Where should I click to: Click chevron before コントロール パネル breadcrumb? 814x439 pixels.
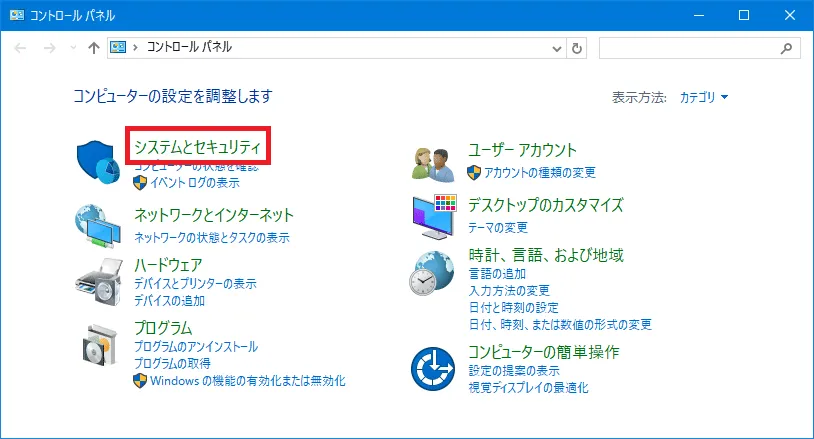pyautogui.click(x=135, y=48)
